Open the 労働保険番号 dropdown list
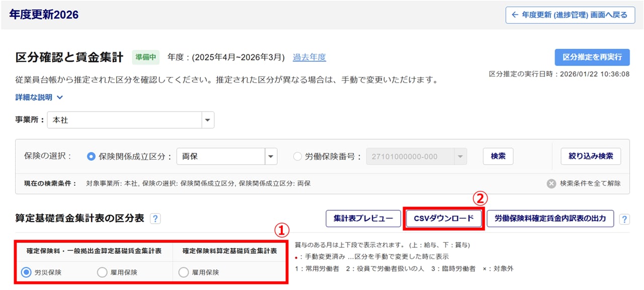 460,156
